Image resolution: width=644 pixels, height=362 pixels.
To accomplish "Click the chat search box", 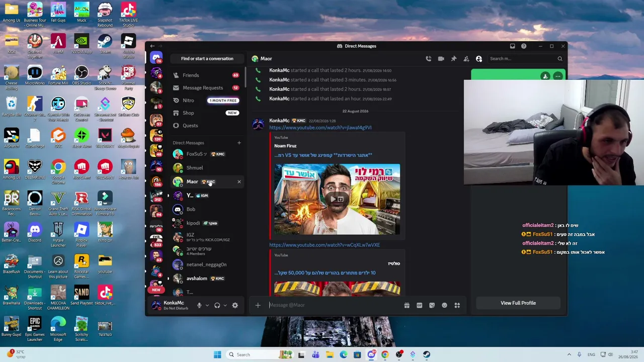I will tap(526, 59).
